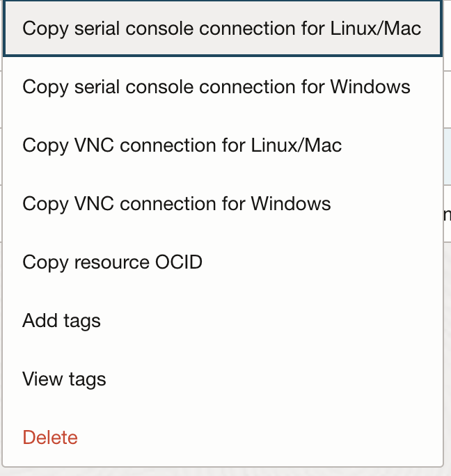Pick the Windows VNC connection entry
The image size is (451, 476).
[x=177, y=204]
